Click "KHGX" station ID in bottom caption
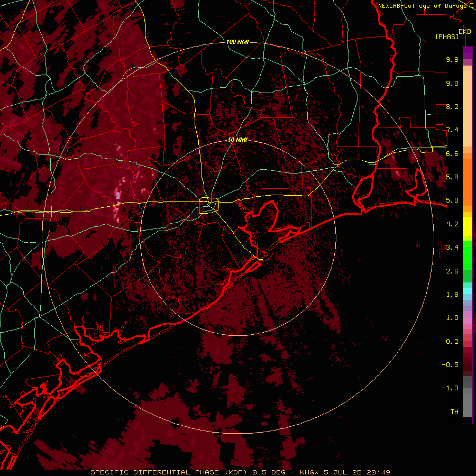Viewport: 476px width, 476px height. pos(310,472)
